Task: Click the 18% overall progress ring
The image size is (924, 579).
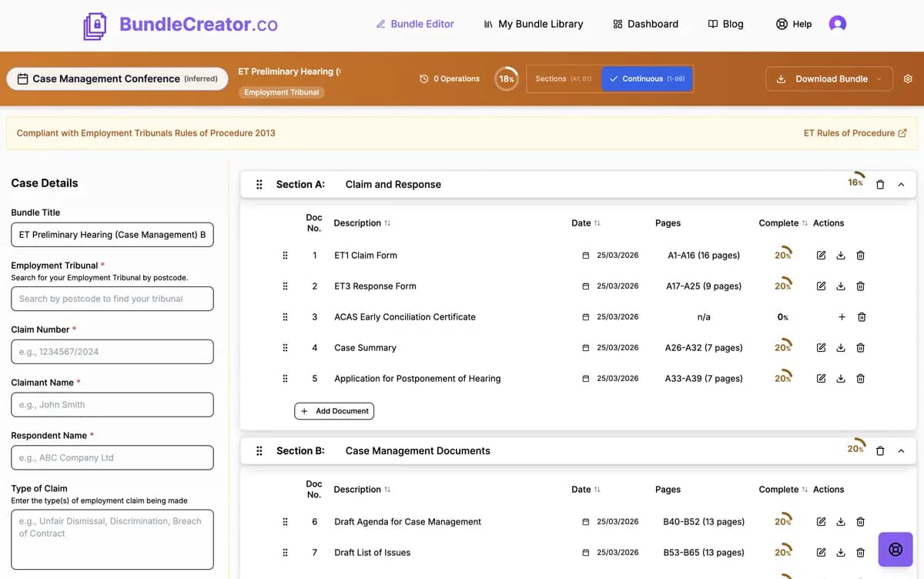Action: tap(506, 79)
